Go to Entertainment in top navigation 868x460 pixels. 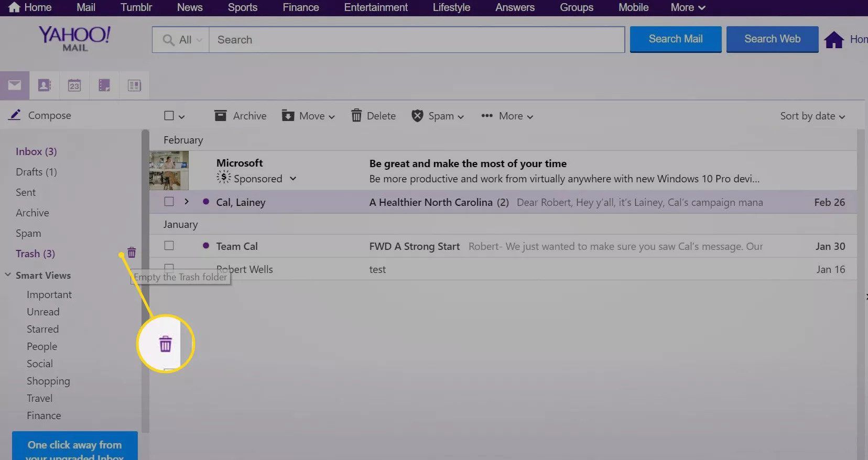click(x=376, y=7)
